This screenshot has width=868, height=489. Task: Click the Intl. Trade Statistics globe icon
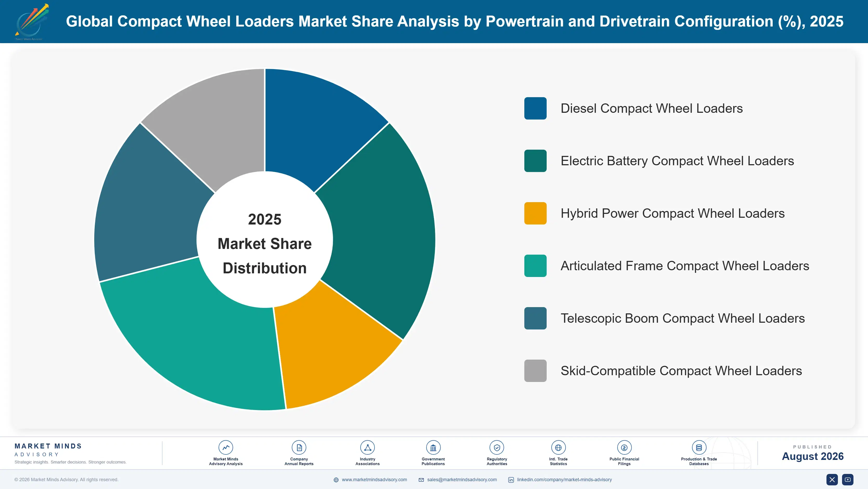point(558,447)
